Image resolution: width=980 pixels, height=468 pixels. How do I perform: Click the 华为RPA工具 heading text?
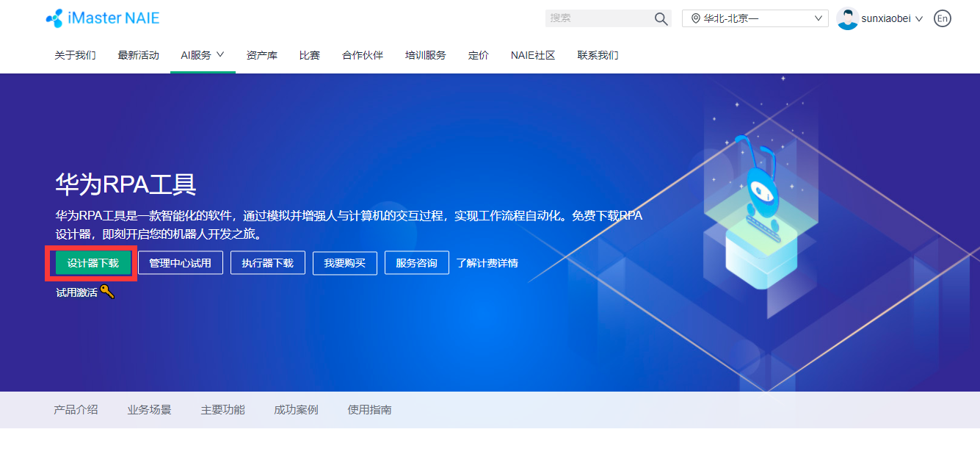[126, 184]
